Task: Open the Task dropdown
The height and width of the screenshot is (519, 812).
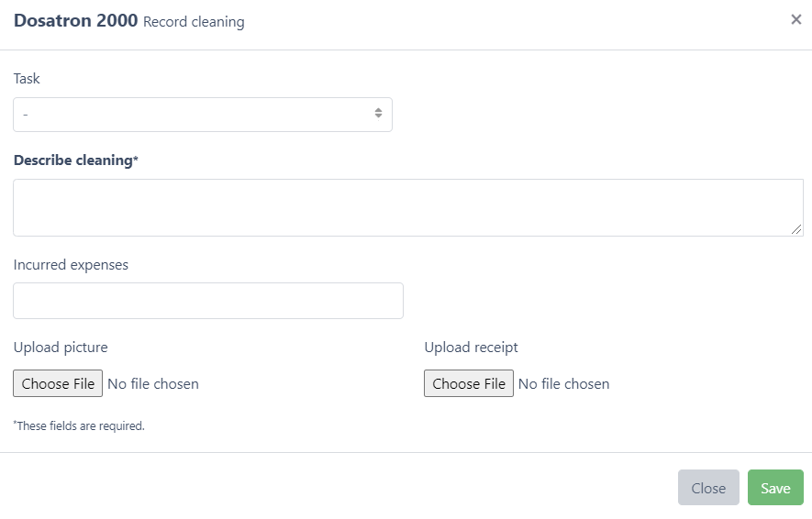Action: click(202, 115)
